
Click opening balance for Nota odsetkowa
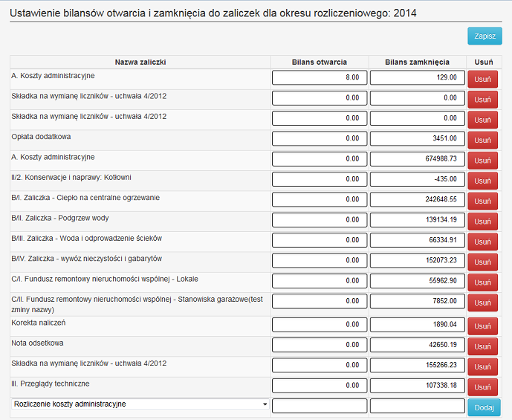320,345
